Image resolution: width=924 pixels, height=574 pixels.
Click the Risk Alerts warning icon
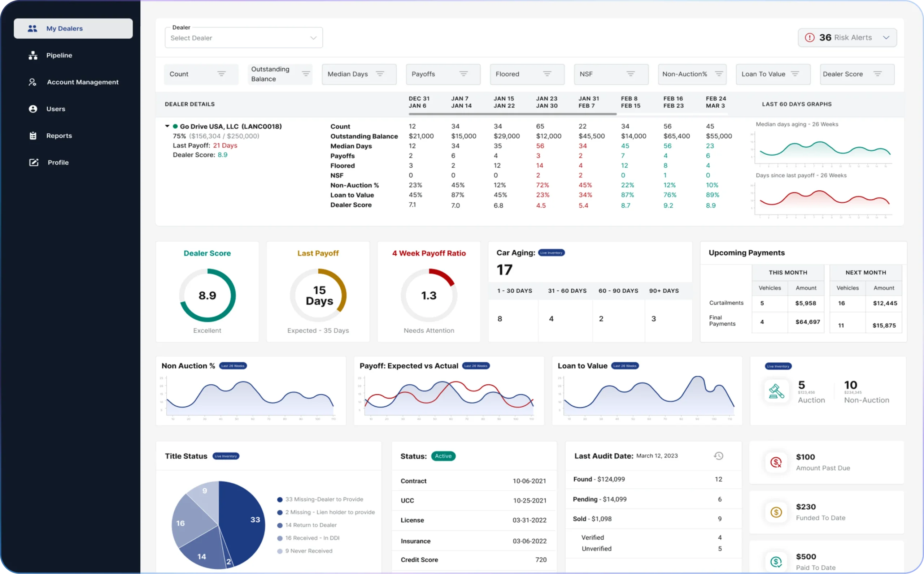click(810, 38)
